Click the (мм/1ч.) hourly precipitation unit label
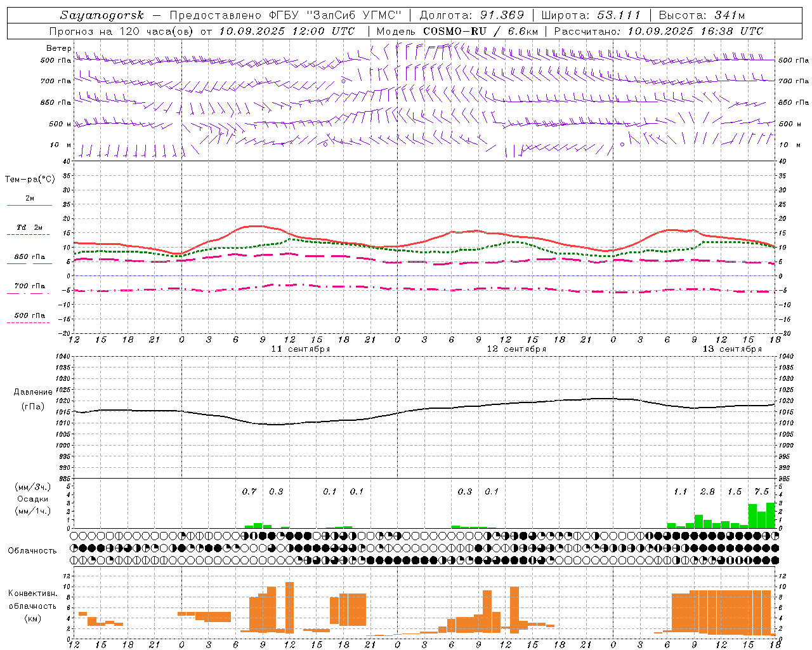Screen dimensions: 812x650 click(32, 511)
